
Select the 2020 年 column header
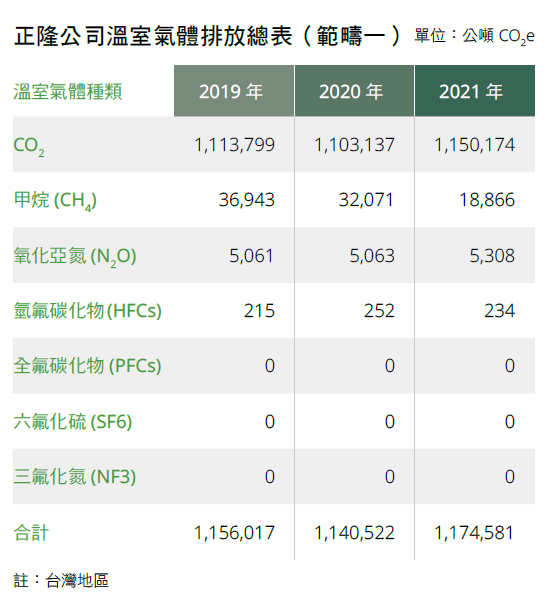(x=354, y=91)
